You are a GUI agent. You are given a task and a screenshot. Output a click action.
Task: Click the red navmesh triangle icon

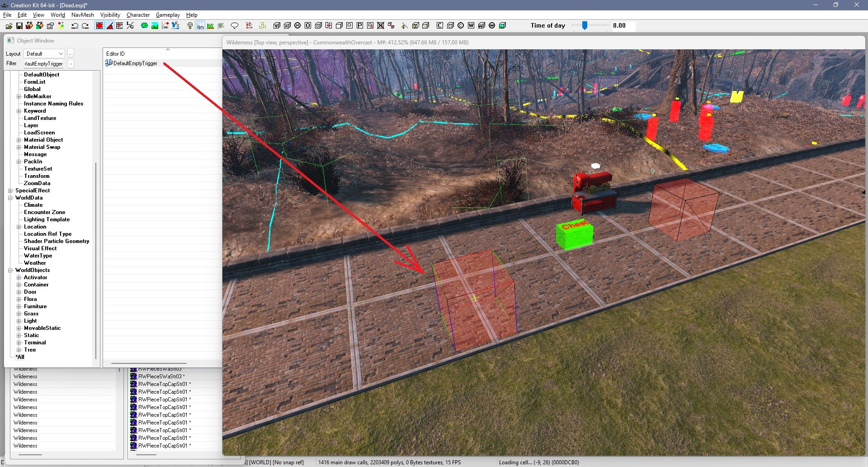(x=249, y=26)
